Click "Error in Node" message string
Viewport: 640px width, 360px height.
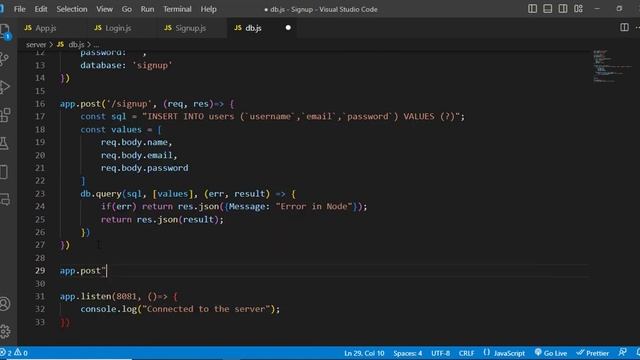[314, 207]
